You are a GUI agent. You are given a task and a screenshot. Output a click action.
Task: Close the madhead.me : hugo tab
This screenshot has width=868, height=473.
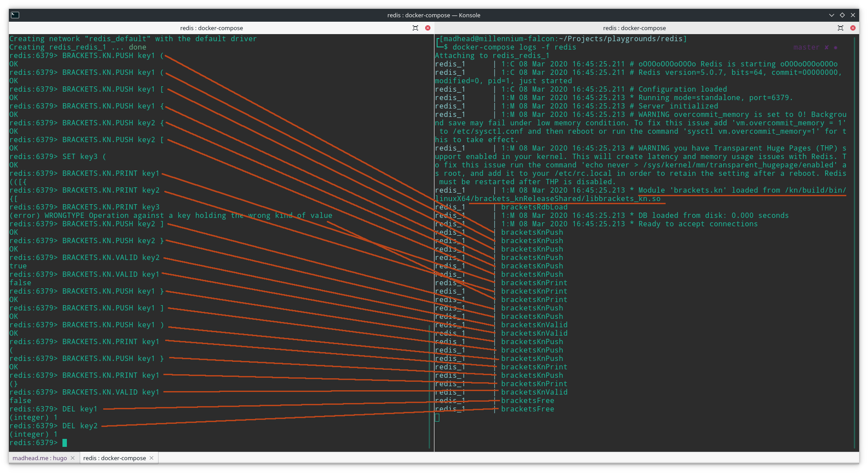[x=73, y=458]
